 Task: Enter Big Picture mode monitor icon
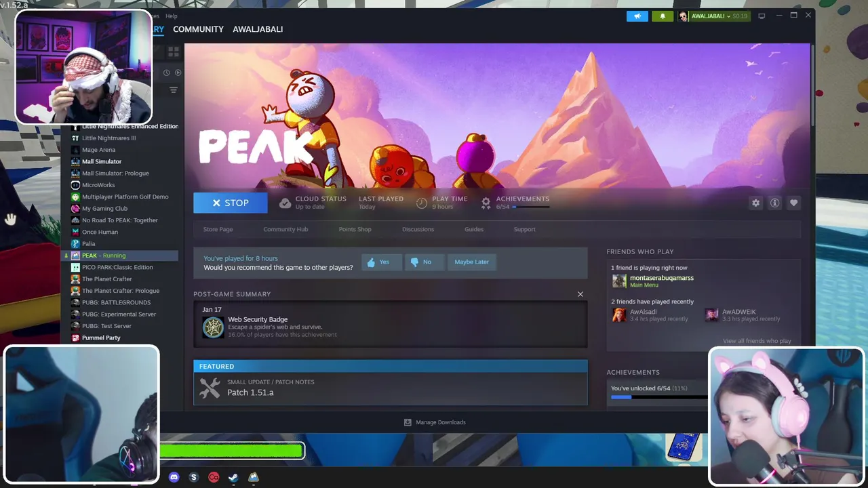click(762, 16)
